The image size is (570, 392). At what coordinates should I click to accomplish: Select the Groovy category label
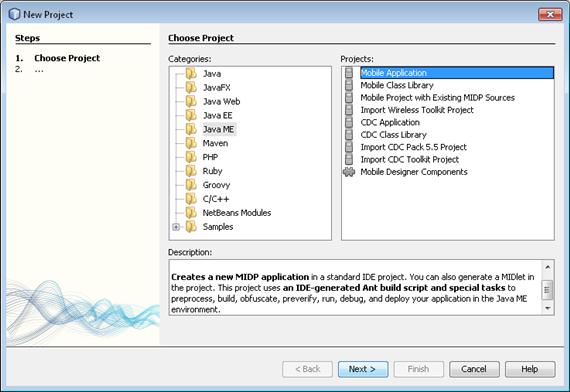tap(216, 185)
